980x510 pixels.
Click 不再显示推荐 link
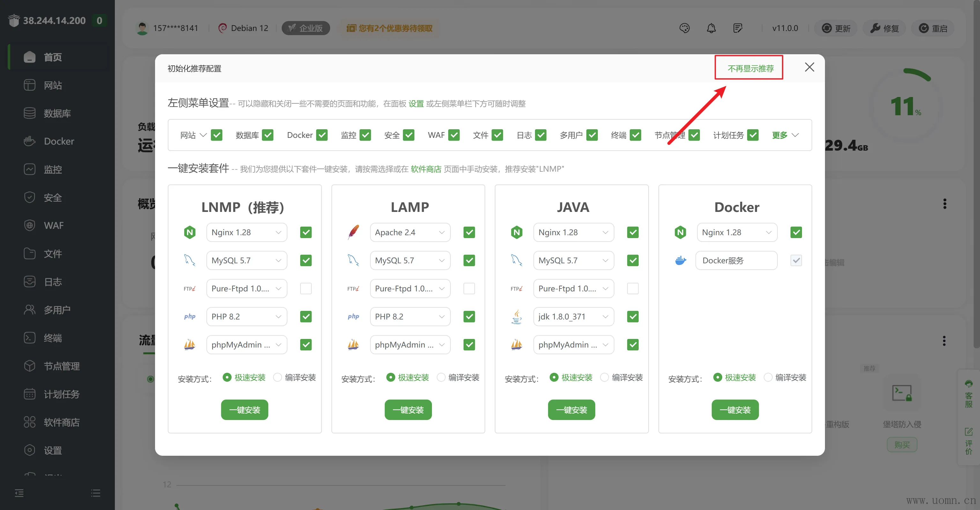click(x=750, y=69)
